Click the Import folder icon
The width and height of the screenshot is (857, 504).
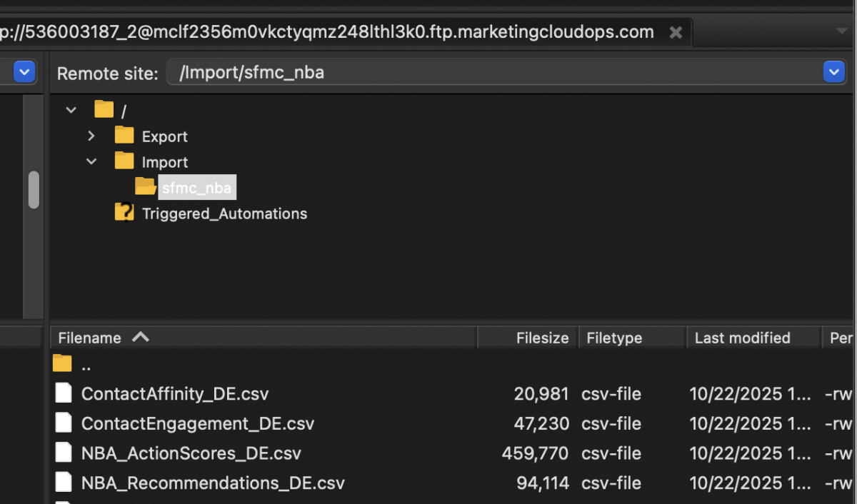[124, 161]
